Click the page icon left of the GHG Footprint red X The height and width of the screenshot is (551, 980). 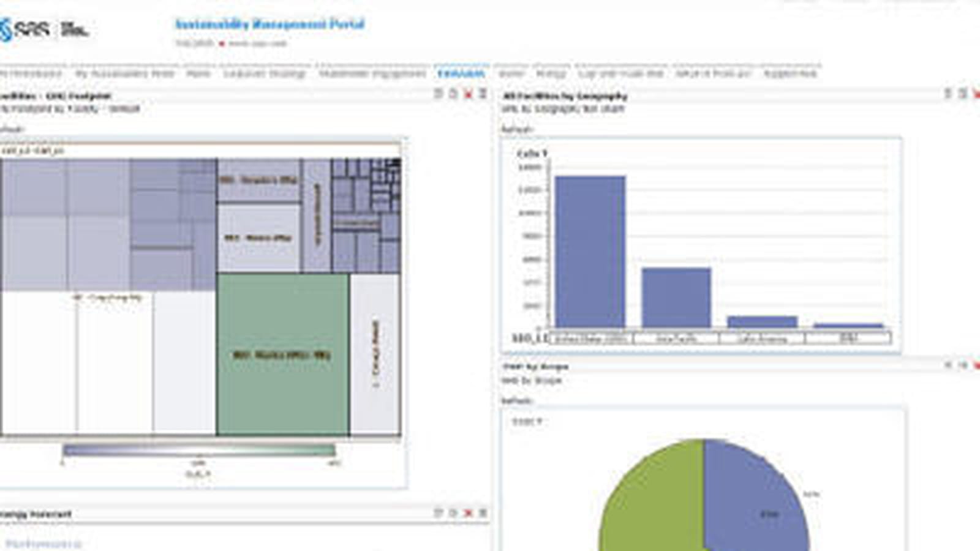[x=454, y=94]
